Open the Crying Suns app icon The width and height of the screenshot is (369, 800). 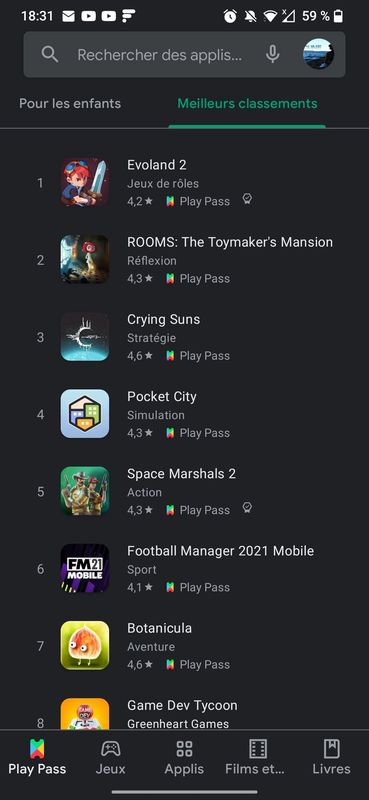pos(85,337)
